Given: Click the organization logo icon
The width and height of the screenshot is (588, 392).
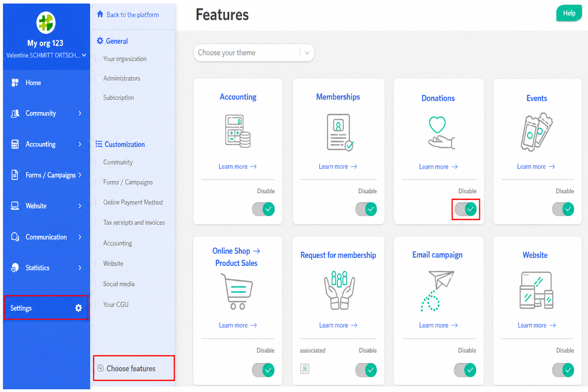Looking at the screenshot, I should pos(46,23).
